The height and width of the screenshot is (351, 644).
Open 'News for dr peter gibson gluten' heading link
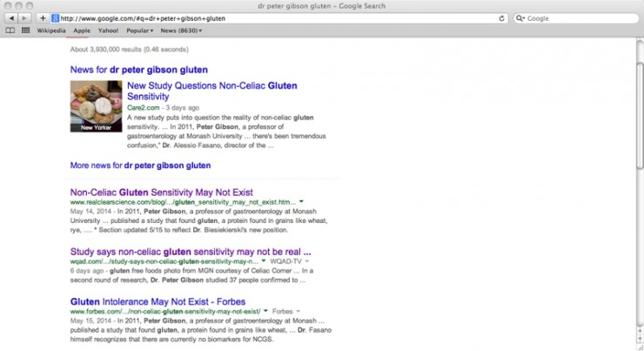click(x=139, y=70)
